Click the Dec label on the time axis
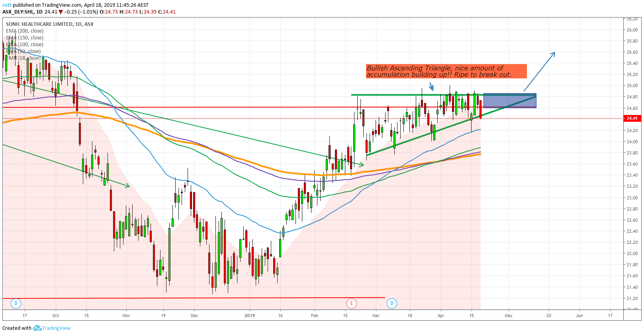This screenshot has width=644, height=335. click(194, 316)
